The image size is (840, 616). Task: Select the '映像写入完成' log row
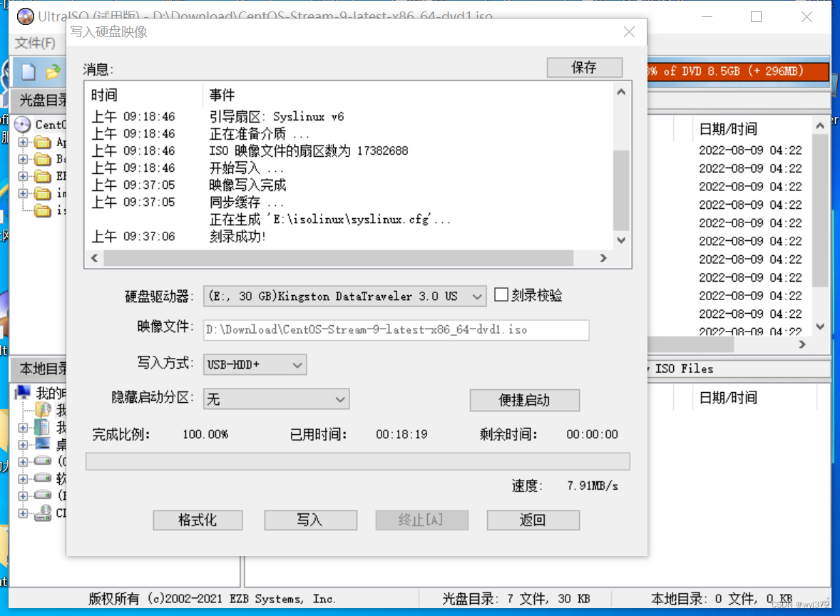(247, 185)
